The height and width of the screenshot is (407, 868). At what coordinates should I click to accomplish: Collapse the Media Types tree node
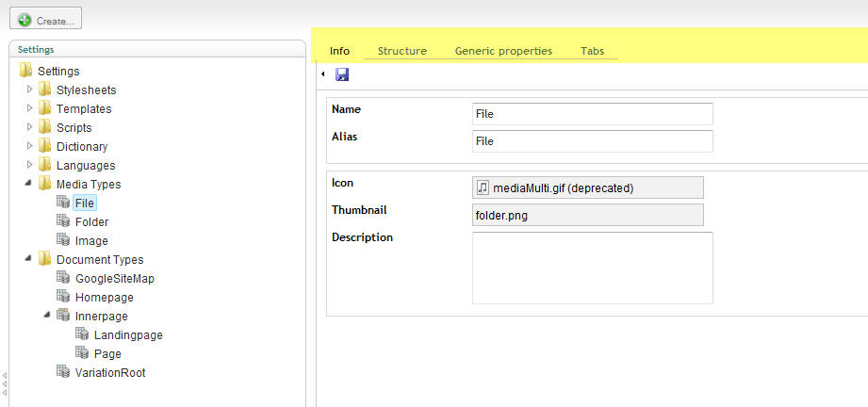point(30,184)
